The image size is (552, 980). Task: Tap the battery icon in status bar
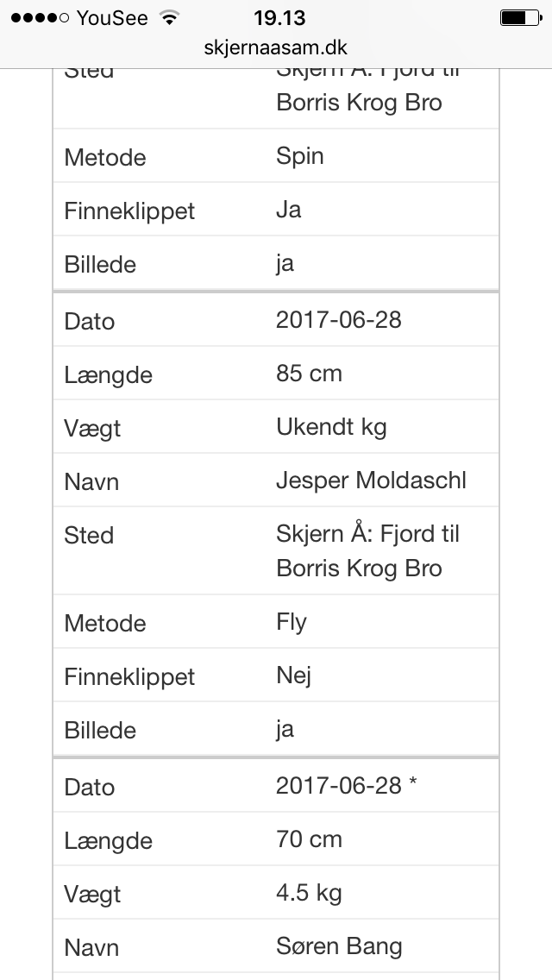tap(520, 17)
